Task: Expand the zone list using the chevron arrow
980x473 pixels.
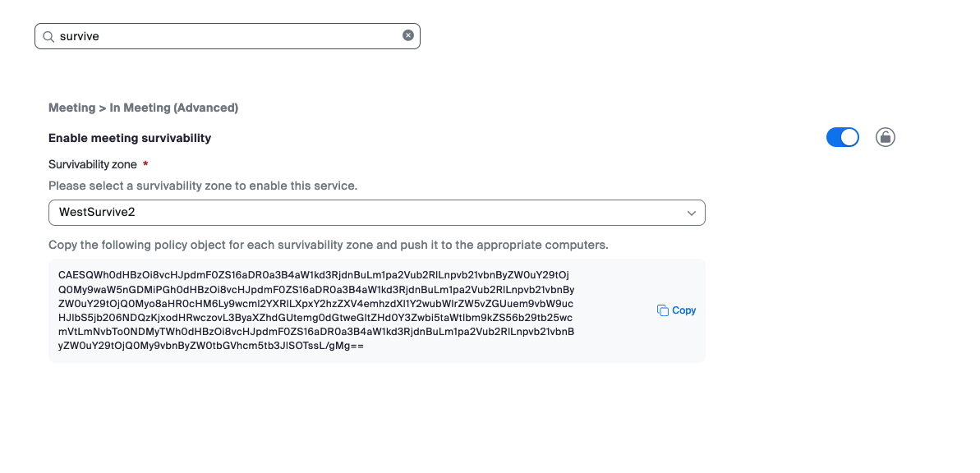Action: [692, 213]
